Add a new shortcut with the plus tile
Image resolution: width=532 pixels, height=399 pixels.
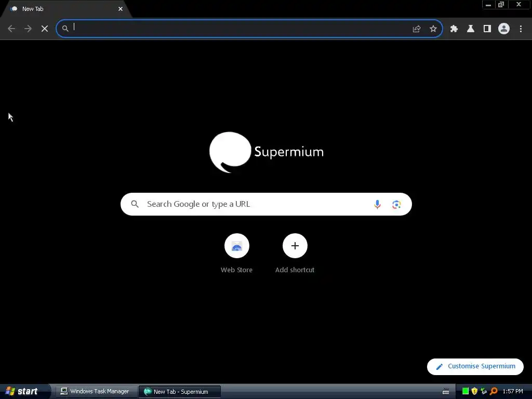(295, 246)
